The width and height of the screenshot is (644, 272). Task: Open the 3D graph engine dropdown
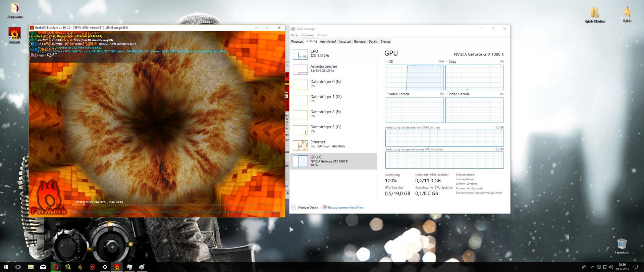click(x=389, y=62)
